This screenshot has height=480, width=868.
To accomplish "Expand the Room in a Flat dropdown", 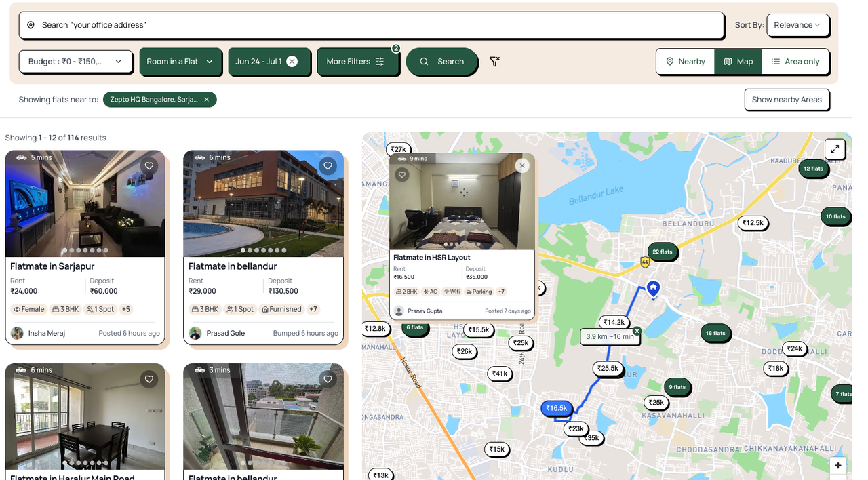I will coord(180,62).
